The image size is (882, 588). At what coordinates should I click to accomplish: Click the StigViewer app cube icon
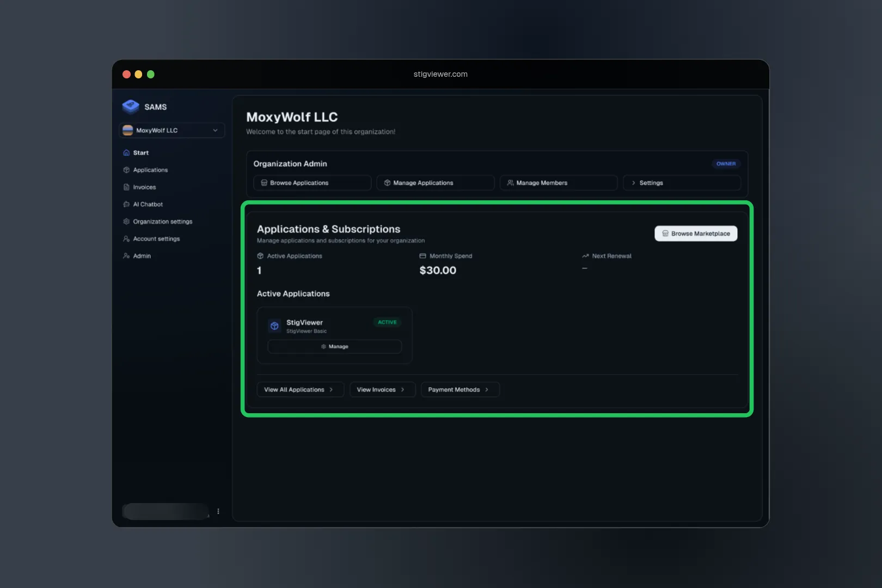[274, 326]
